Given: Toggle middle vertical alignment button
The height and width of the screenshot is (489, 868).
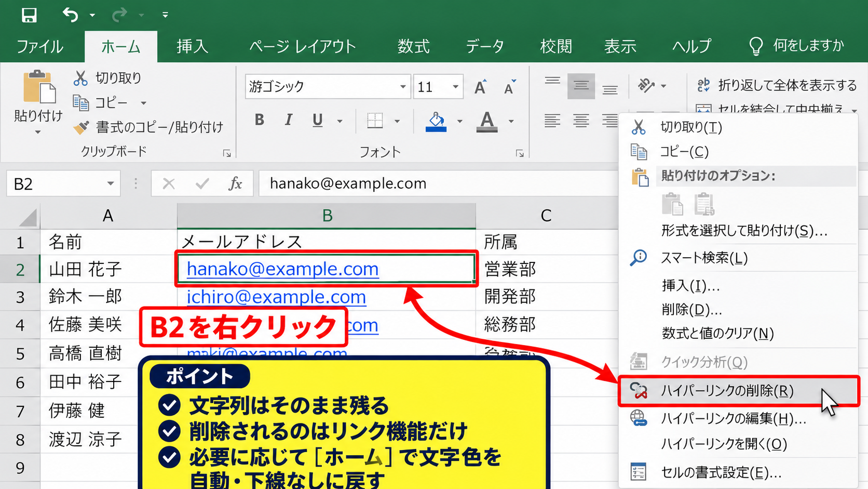Looking at the screenshot, I should tap(581, 86).
